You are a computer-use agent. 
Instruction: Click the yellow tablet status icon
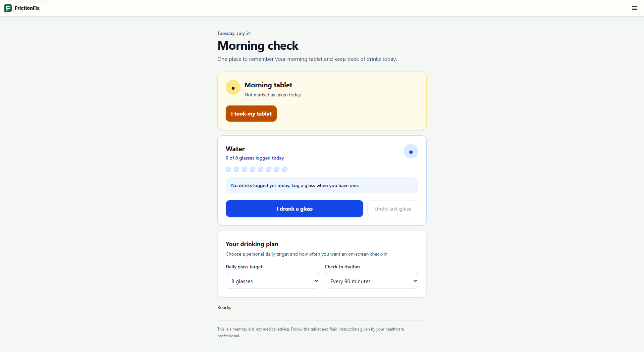[x=233, y=88]
